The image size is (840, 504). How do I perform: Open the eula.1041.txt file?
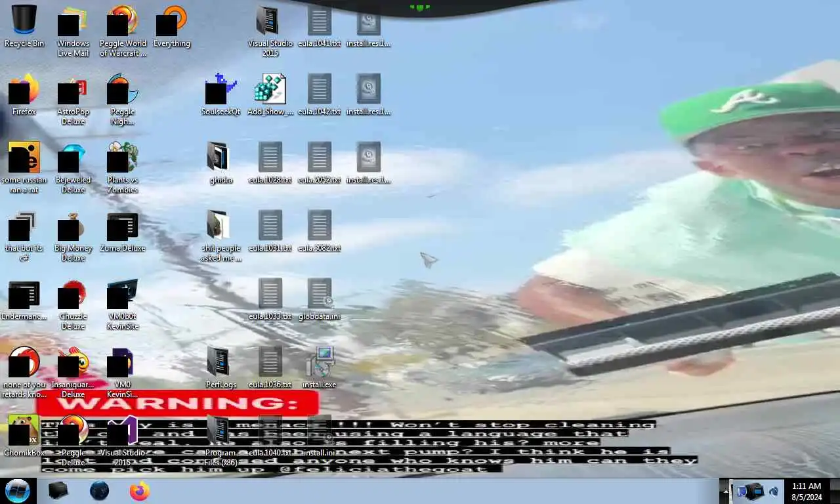click(320, 26)
